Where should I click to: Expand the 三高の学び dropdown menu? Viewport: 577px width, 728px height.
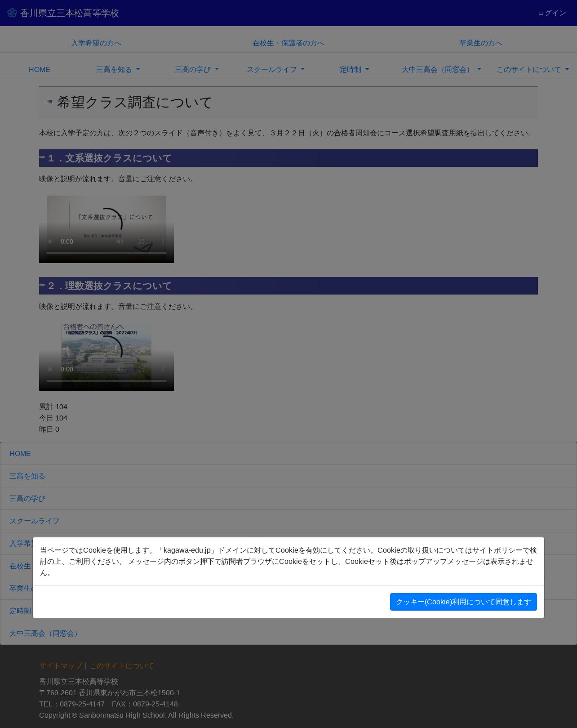(197, 70)
